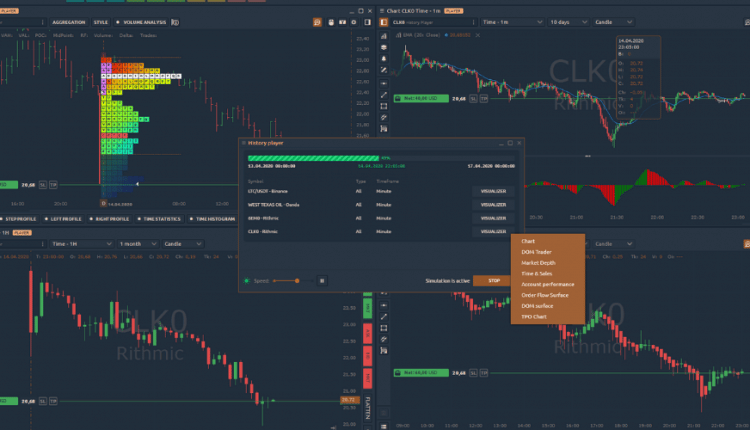750x430 pixels.
Task: Click the History player window menu icon
Action: (x=243, y=143)
